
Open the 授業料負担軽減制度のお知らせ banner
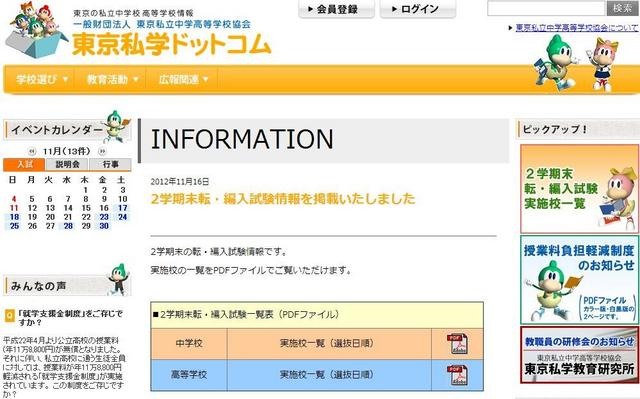(x=579, y=280)
